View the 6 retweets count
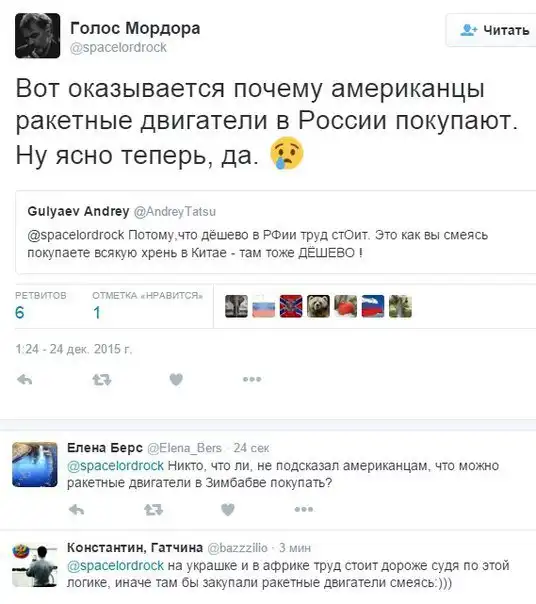Screen dimensions: 536x604 [20, 312]
